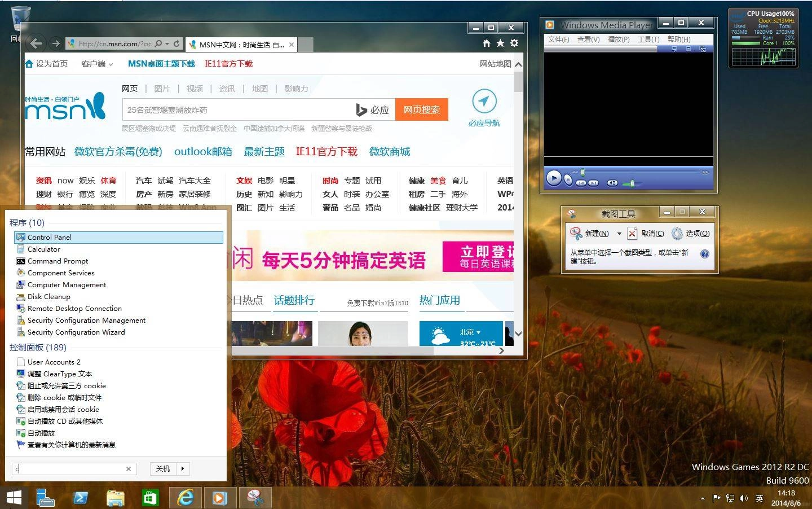Refresh the page in Internet Explorer
Image resolution: width=812 pixels, height=509 pixels.
pos(176,43)
